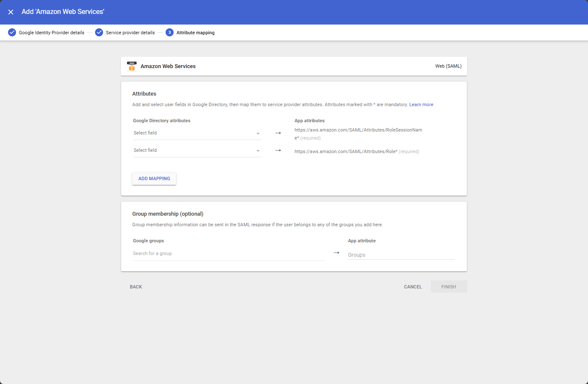Click the step 3 circle icon

pyautogui.click(x=169, y=33)
